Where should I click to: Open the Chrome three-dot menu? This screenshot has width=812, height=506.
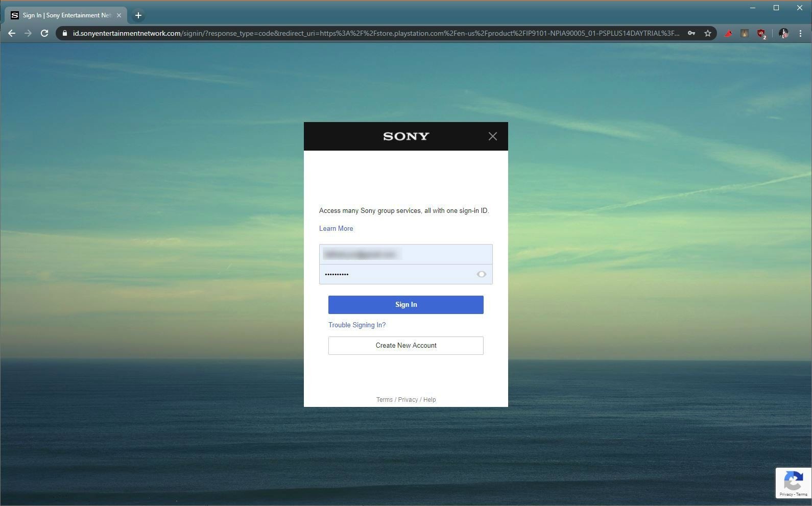pyautogui.click(x=800, y=33)
